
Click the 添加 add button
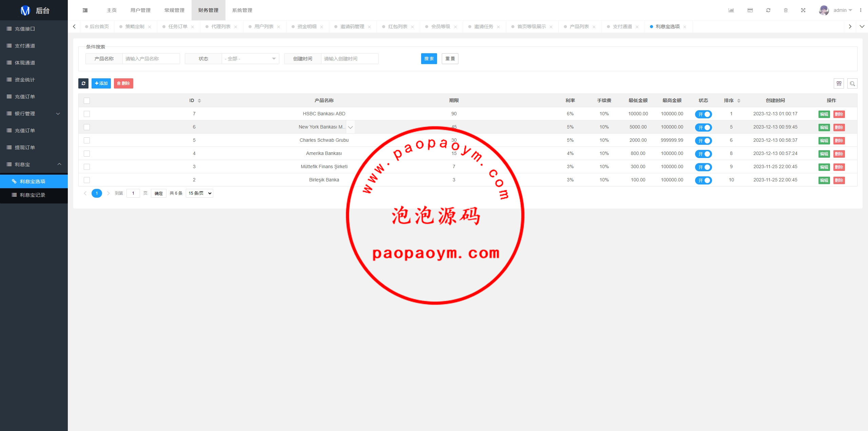101,83
